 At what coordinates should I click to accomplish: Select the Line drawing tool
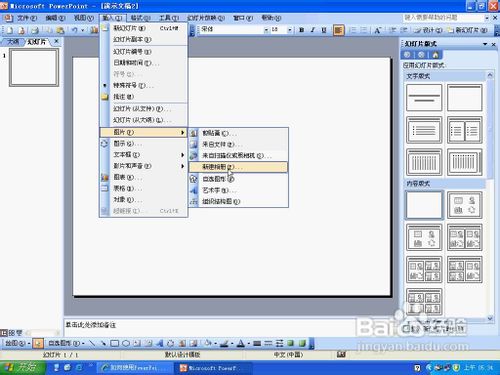pyautogui.click(x=92, y=343)
